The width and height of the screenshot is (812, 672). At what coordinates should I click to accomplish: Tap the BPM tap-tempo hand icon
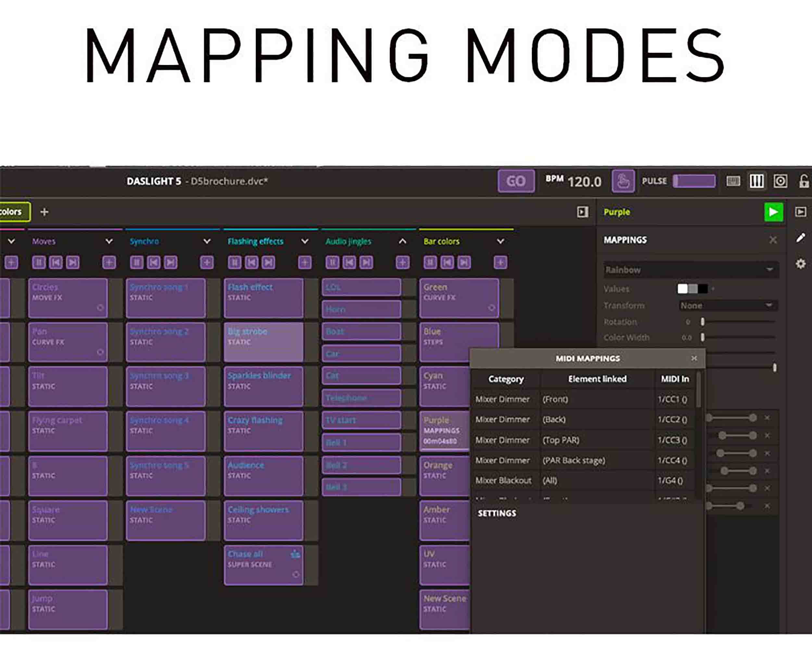[x=623, y=181]
